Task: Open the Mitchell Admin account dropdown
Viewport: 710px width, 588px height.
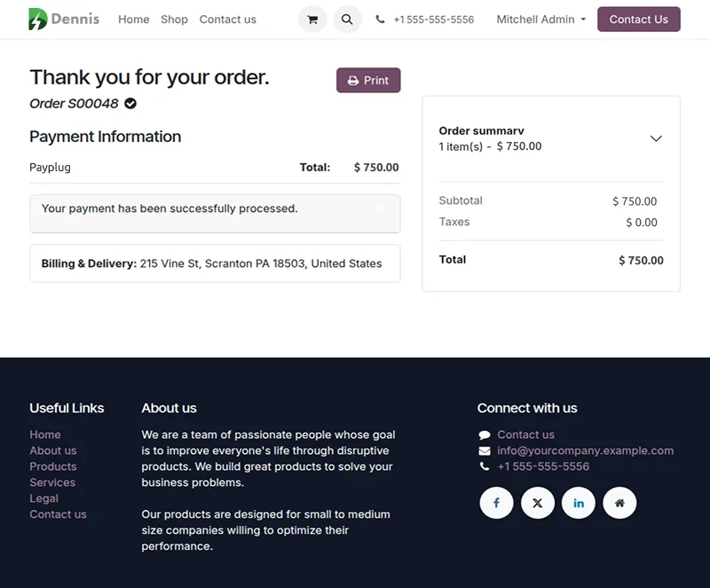Action: tap(540, 19)
